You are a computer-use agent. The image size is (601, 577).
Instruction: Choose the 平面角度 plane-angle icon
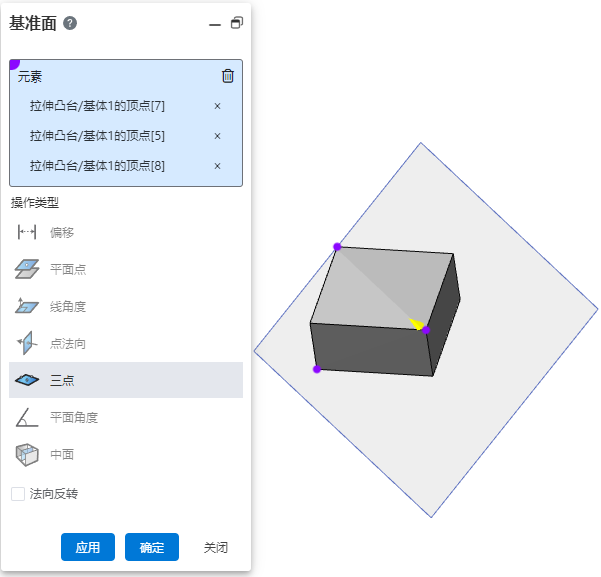(x=27, y=417)
